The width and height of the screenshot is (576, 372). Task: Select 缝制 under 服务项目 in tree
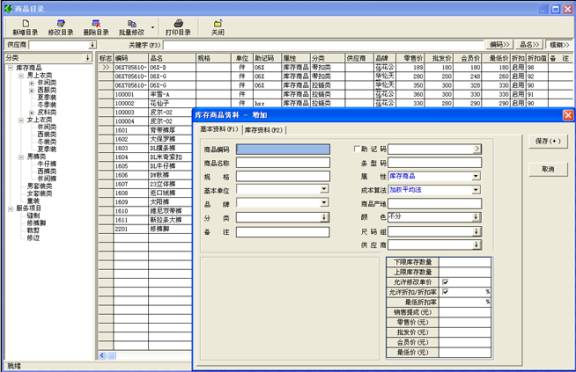(x=33, y=216)
